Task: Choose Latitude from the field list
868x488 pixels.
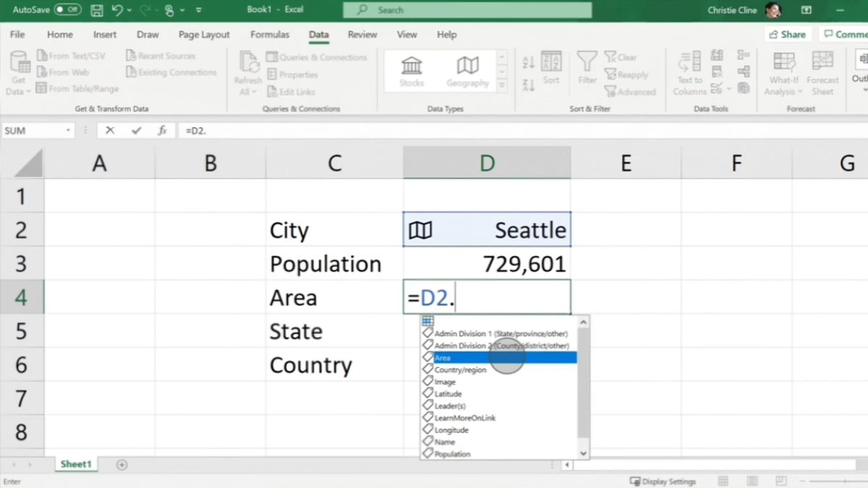Action: tap(499, 394)
